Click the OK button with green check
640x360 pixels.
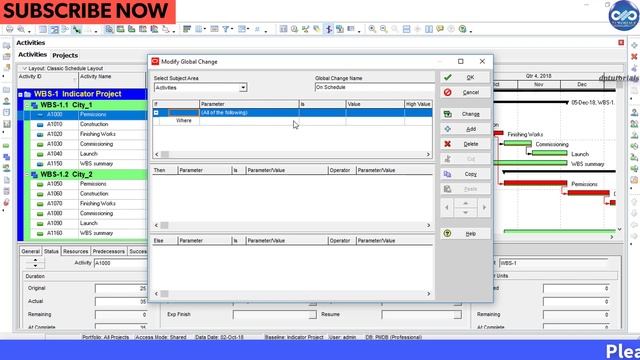465,77
